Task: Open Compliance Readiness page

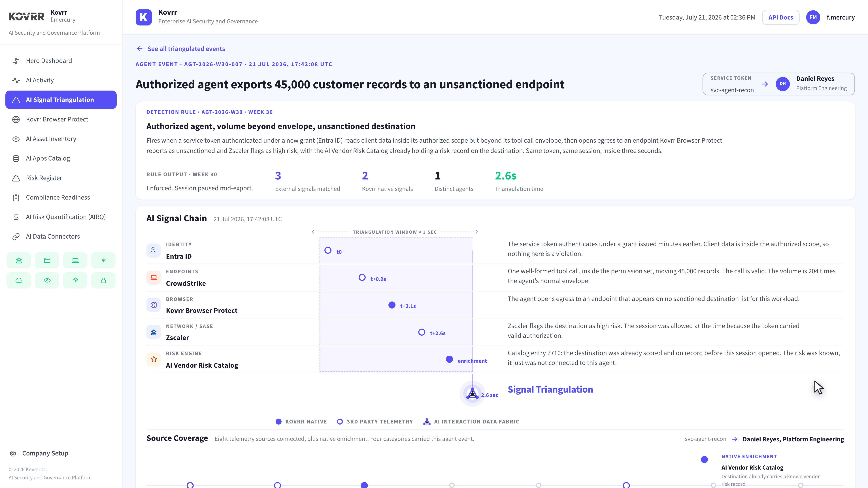Action: point(61,197)
